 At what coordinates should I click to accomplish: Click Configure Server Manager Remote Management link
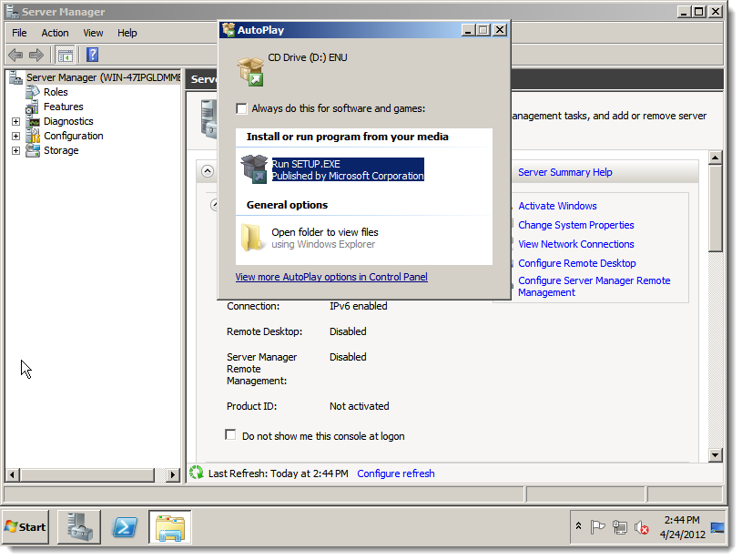(x=594, y=287)
